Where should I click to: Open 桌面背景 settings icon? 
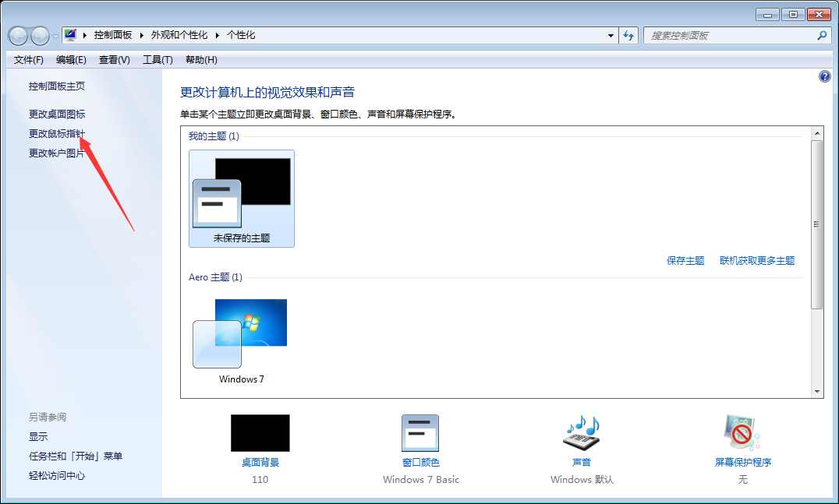tap(260, 433)
